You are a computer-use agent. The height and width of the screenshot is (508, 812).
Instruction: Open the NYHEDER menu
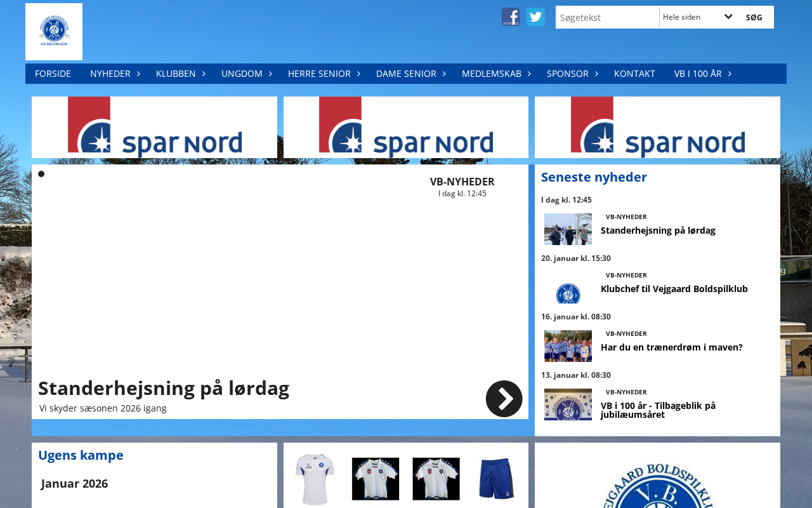[110, 74]
